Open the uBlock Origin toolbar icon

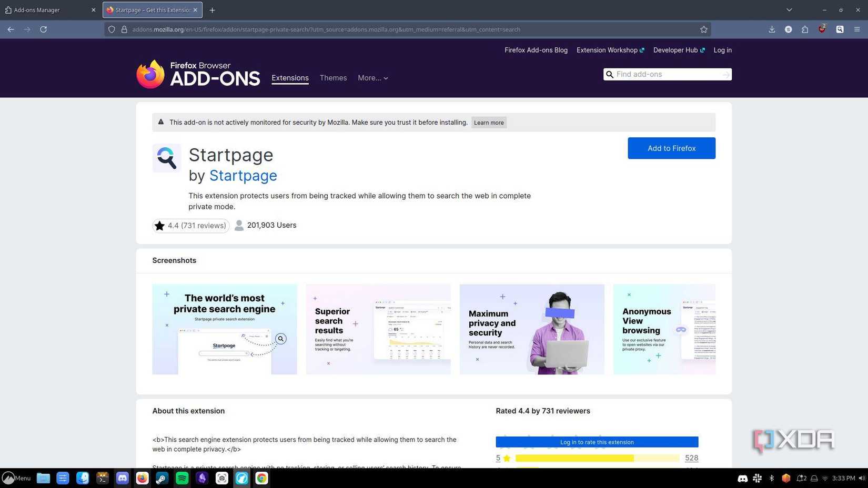pos(822,29)
